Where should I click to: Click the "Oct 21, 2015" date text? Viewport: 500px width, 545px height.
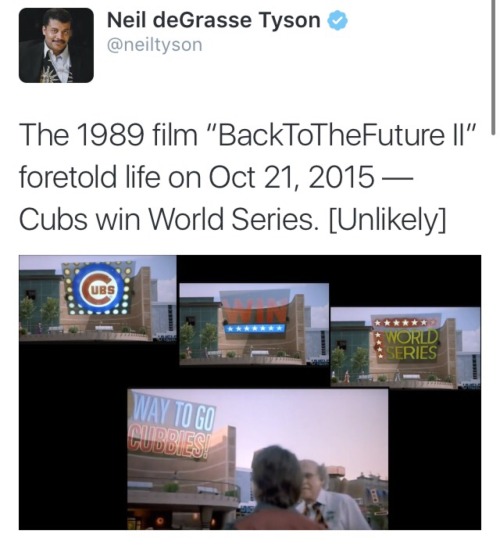pyautogui.click(x=292, y=177)
